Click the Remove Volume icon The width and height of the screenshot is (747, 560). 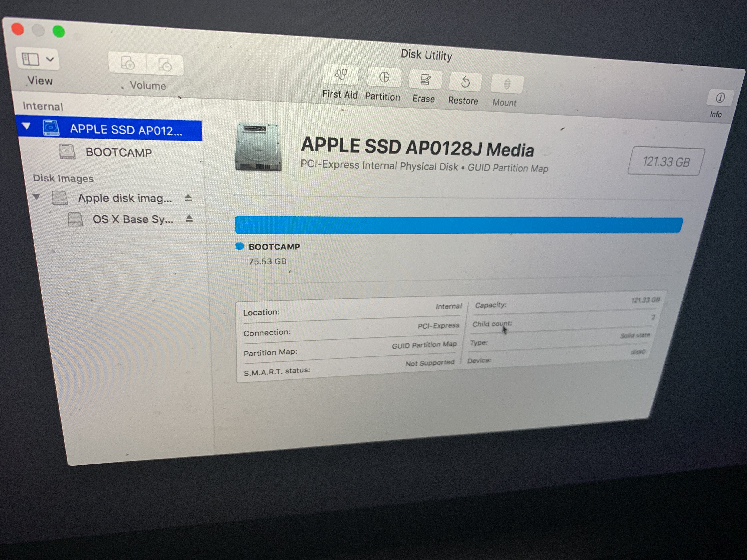(x=165, y=65)
